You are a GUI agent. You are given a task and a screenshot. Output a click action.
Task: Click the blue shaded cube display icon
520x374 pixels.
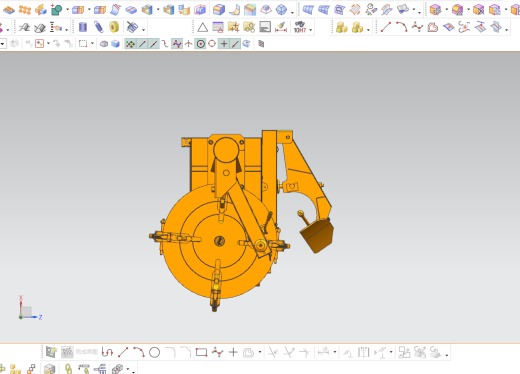(x=115, y=44)
